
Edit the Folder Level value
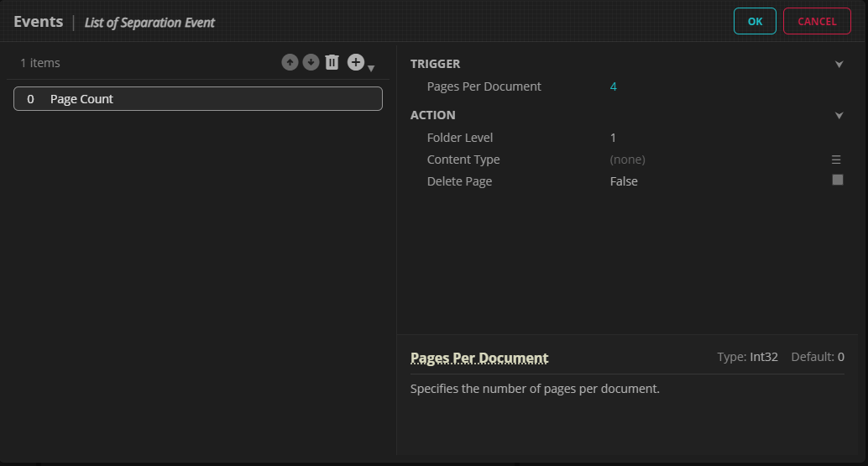[x=614, y=138]
